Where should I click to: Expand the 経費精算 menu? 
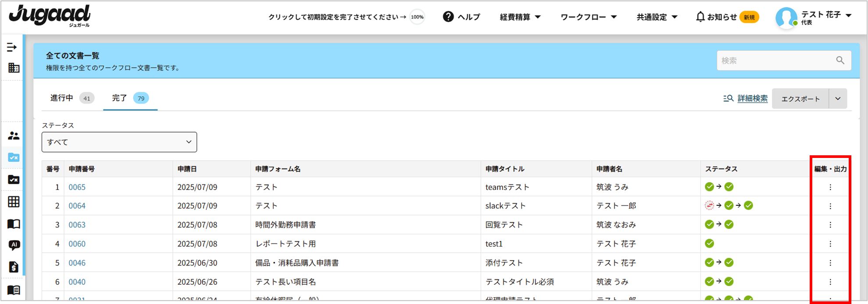pyautogui.click(x=520, y=17)
